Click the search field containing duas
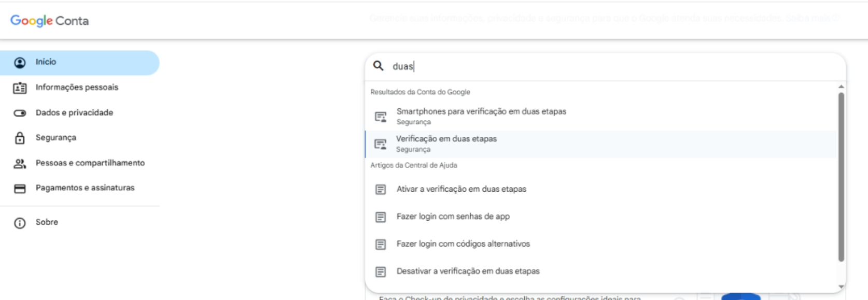Screen dimensions: 868x300 (x=606, y=66)
